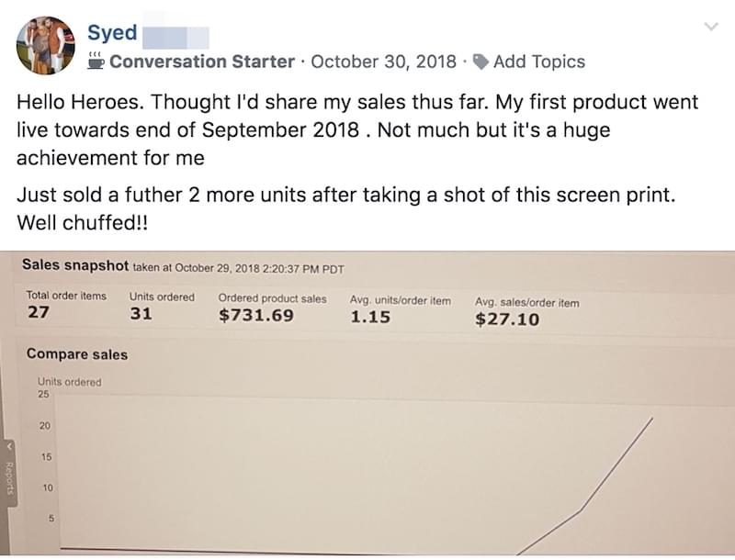Click the rising sales line on the chart
735x560 pixels.
[617, 464]
